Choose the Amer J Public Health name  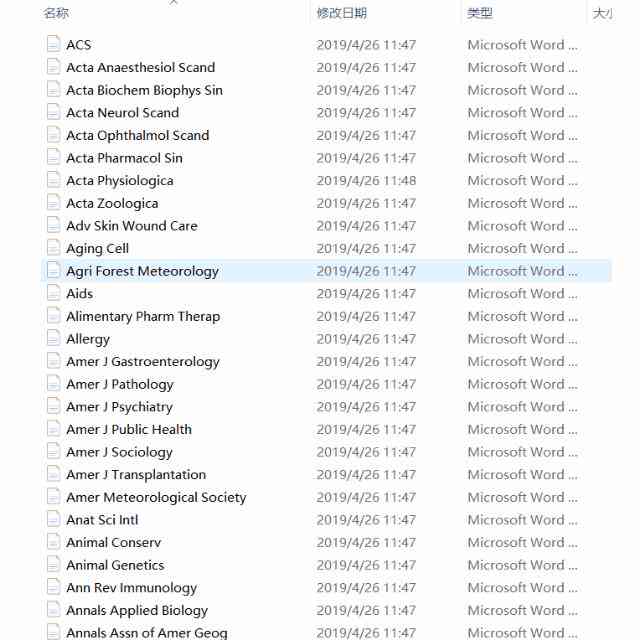[x=129, y=429]
